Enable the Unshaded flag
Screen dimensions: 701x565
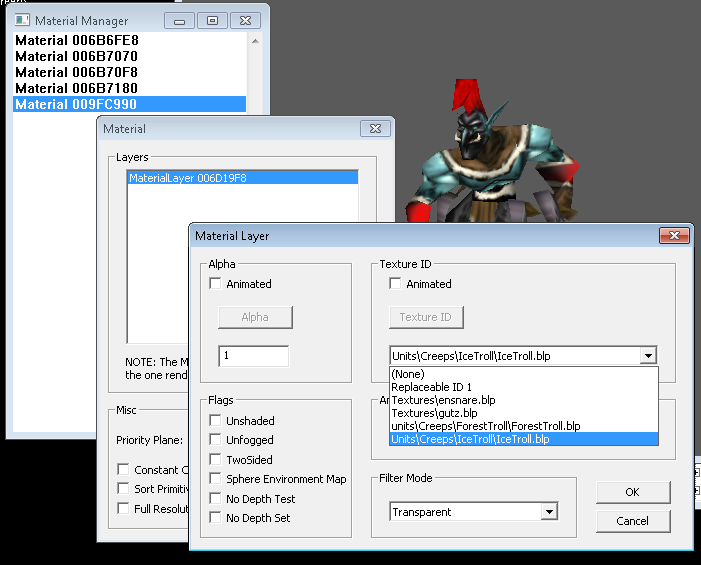(x=215, y=420)
